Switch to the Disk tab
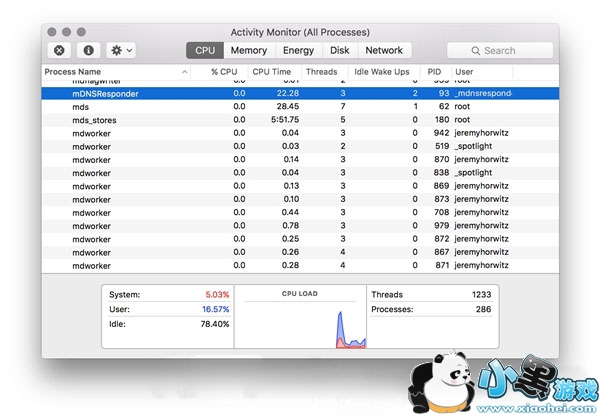This screenshot has height=417, width=600. coord(340,50)
